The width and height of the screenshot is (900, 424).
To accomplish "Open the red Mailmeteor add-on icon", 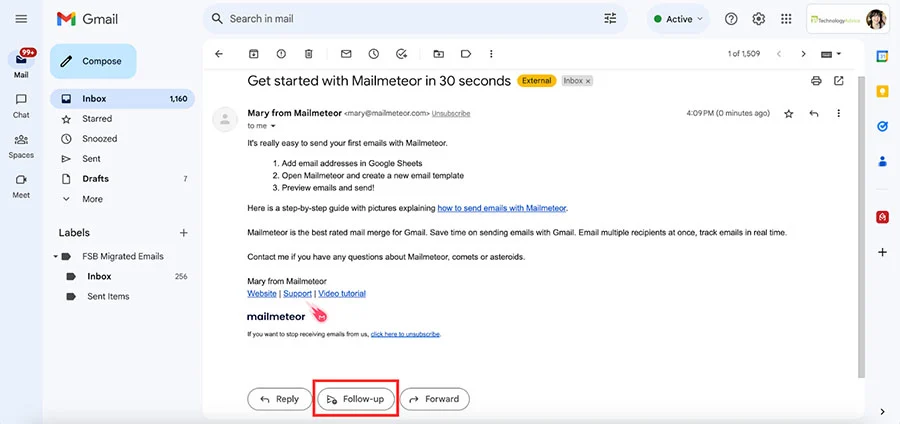I will 882,217.
